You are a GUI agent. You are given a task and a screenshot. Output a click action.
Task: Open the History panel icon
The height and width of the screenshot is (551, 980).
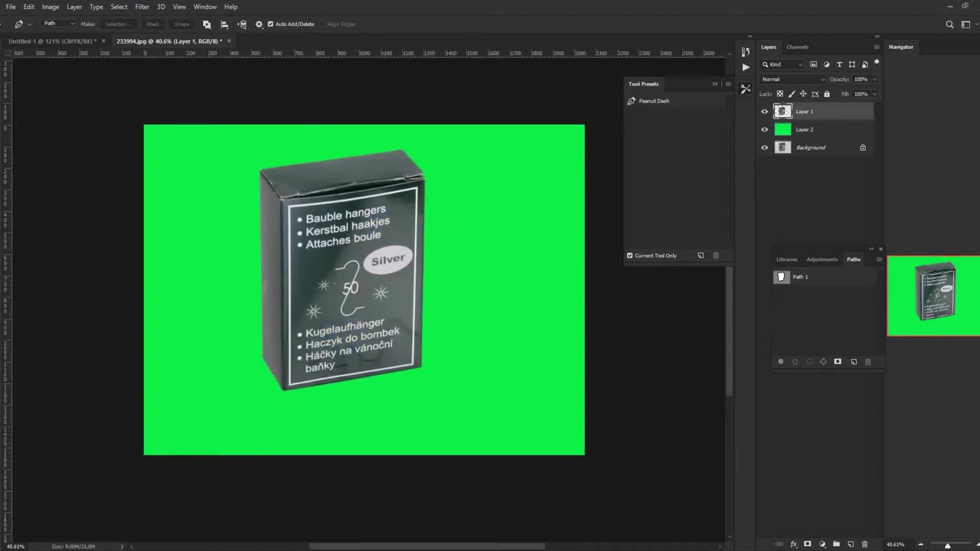(x=746, y=51)
